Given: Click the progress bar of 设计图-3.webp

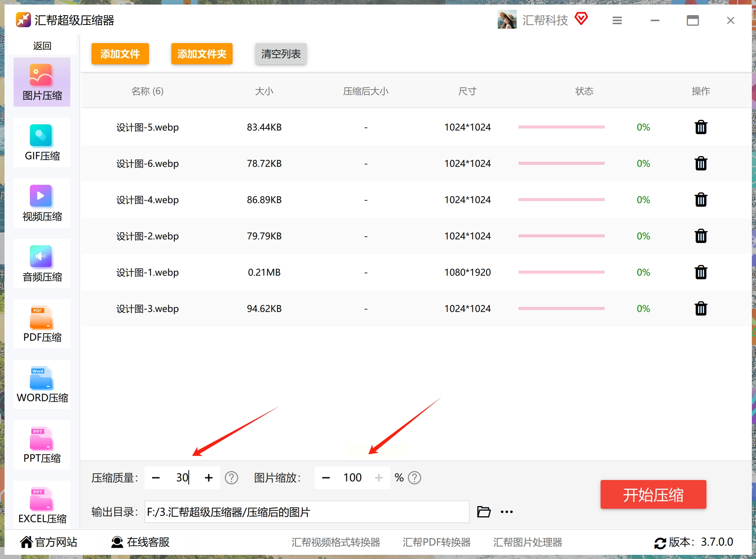Looking at the screenshot, I should (561, 309).
